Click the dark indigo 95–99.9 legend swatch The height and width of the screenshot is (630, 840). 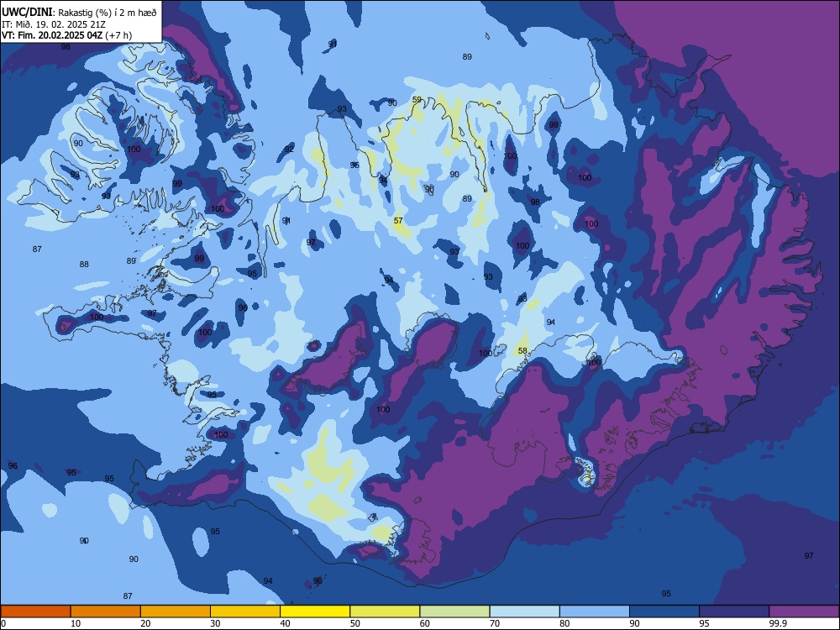[734, 612]
